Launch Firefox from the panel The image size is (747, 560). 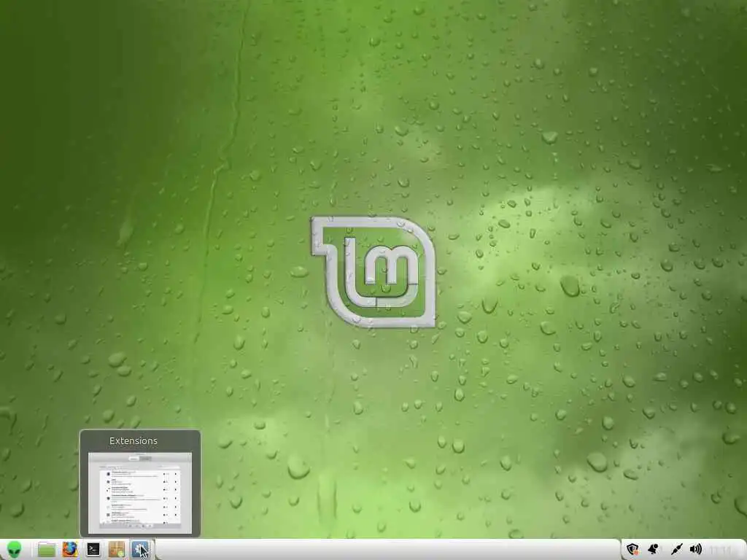tap(70, 550)
